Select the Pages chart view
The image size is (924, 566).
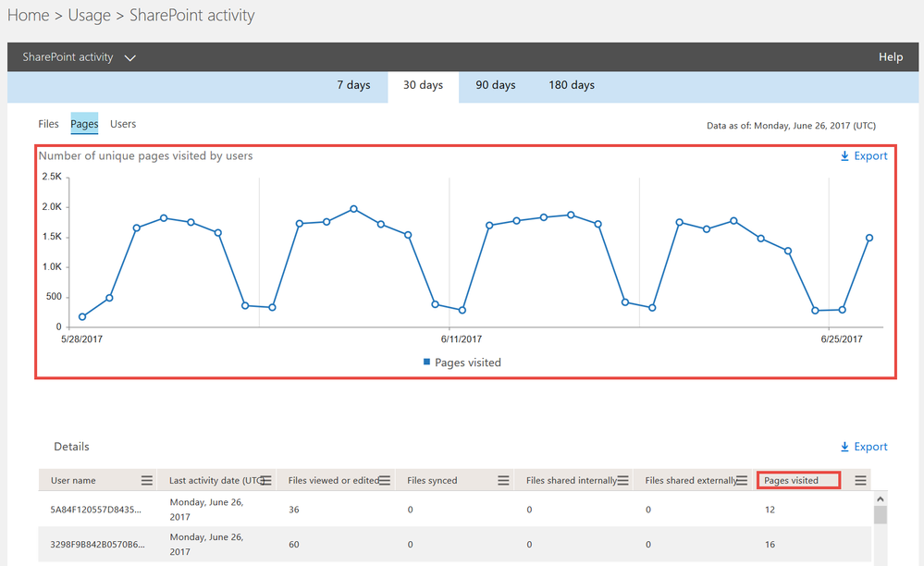coord(84,124)
